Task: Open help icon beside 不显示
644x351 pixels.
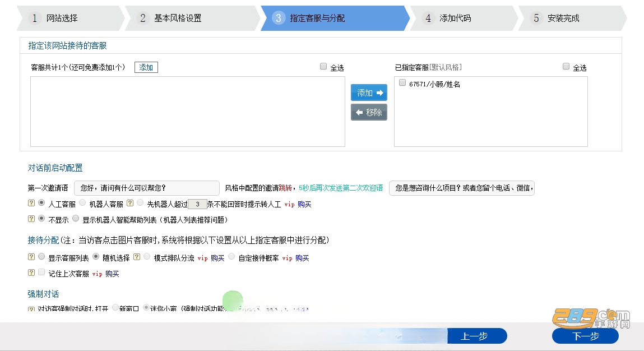Action: 31,219
